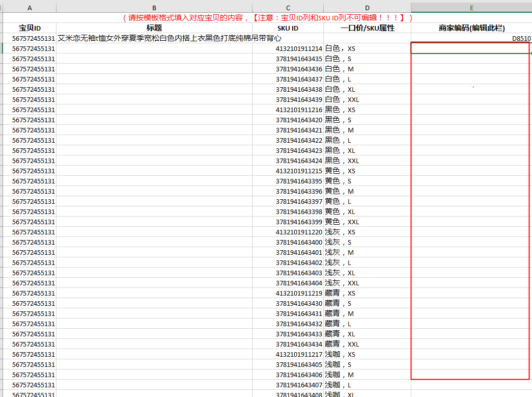Click the red instruction note row
532x397 pixels.
coord(267,18)
